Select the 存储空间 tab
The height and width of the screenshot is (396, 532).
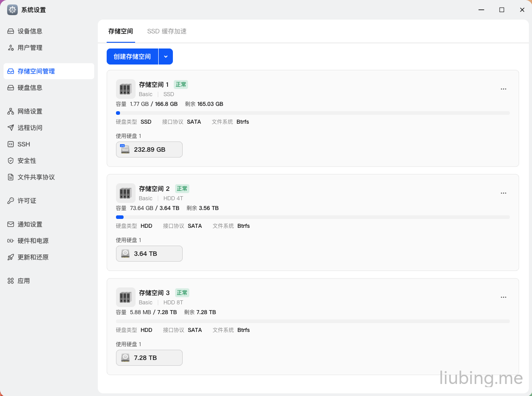(x=120, y=31)
